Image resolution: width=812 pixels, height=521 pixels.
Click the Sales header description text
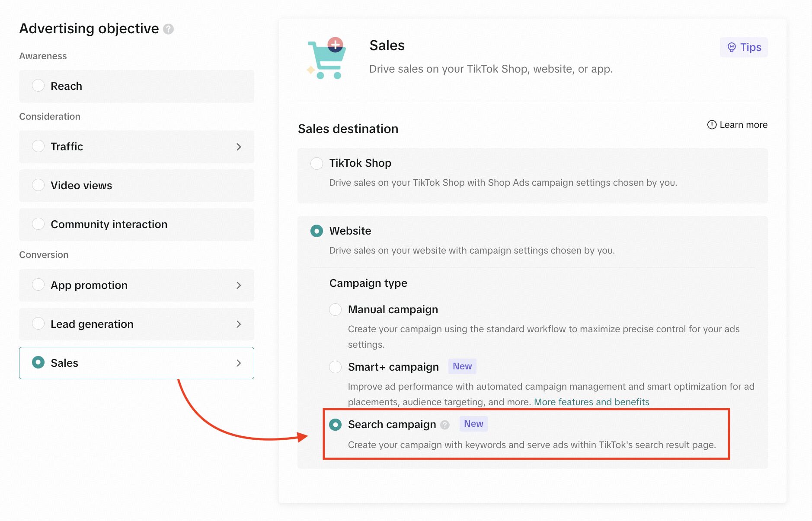491,69
